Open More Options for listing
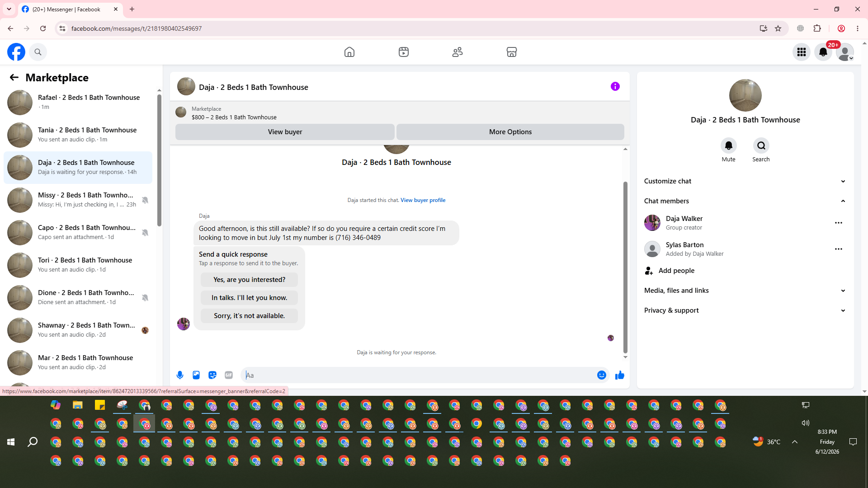Screen dimensions: 868x488 click(x=510, y=132)
